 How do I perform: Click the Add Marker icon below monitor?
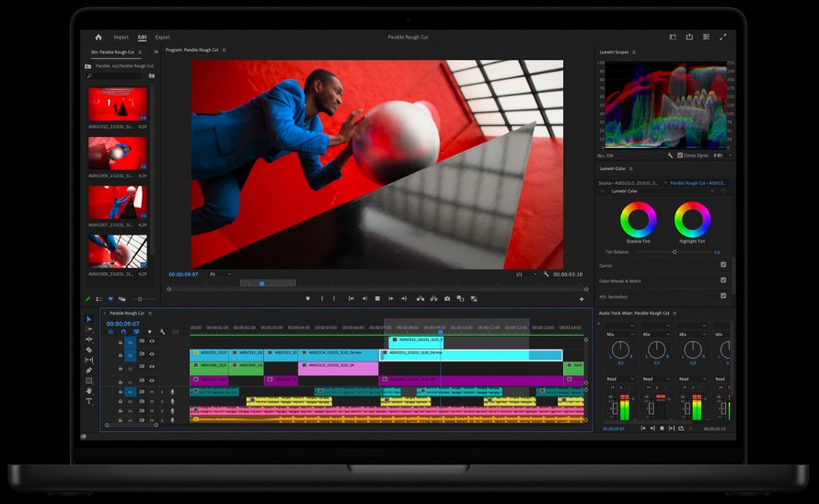tap(307, 298)
